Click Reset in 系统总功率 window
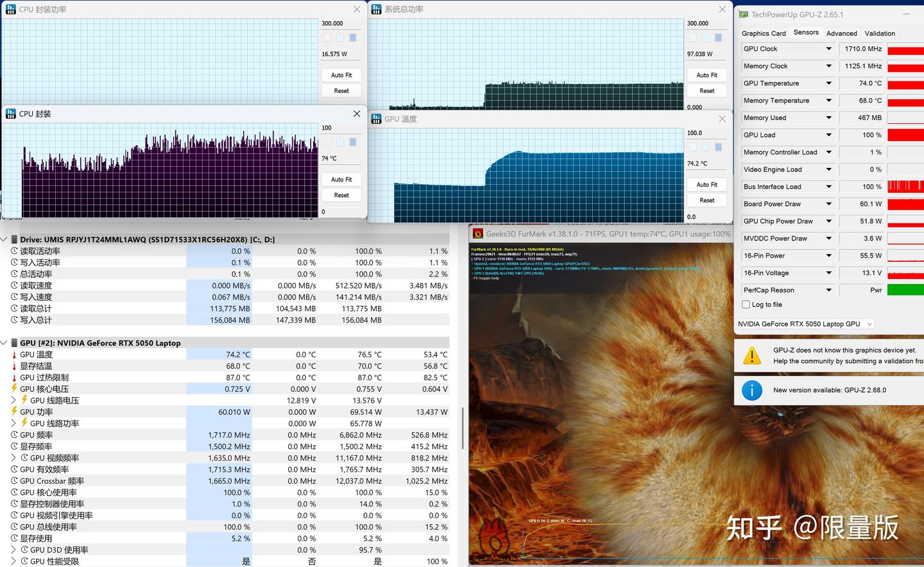Image resolution: width=924 pixels, height=567 pixels. coord(707,91)
